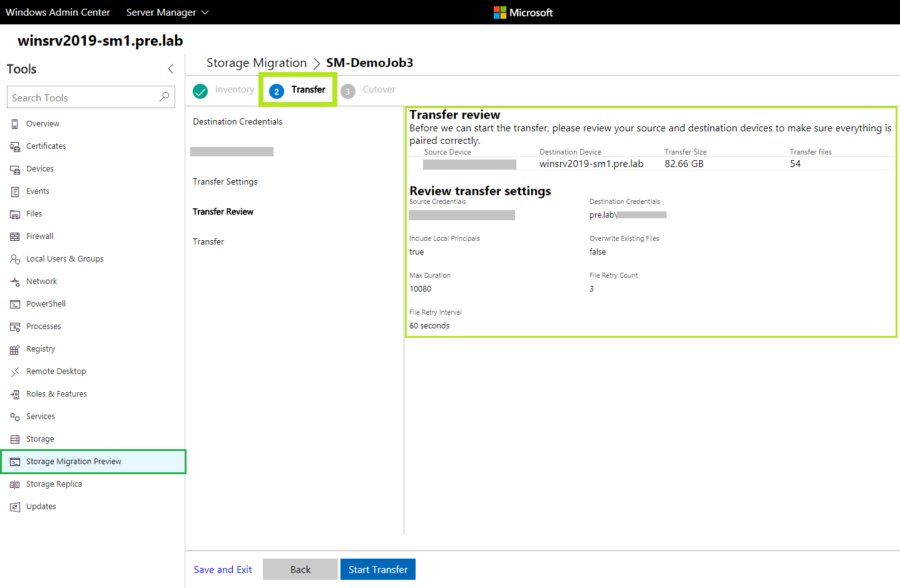Click the Network icon in sidebar
This screenshot has height=588, width=900.
(x=15, y=281)
